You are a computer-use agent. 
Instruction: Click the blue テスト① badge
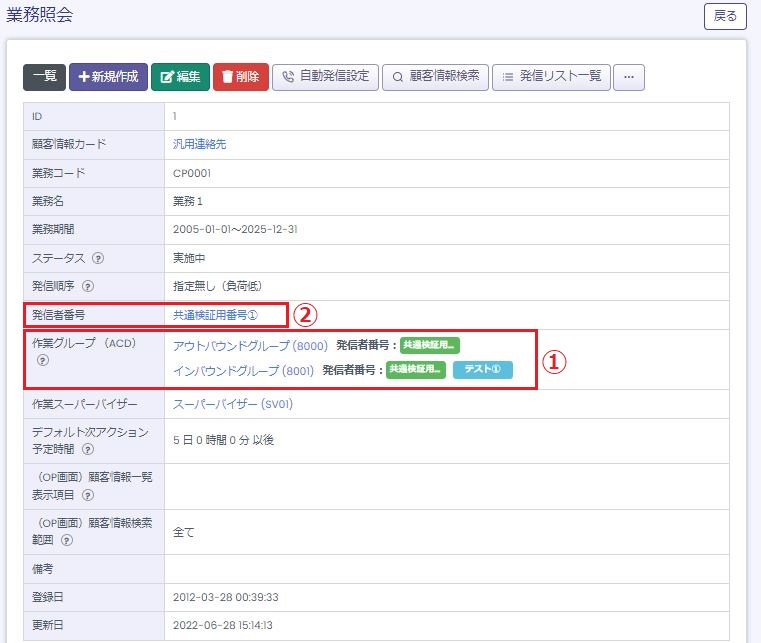pos(482,370)
